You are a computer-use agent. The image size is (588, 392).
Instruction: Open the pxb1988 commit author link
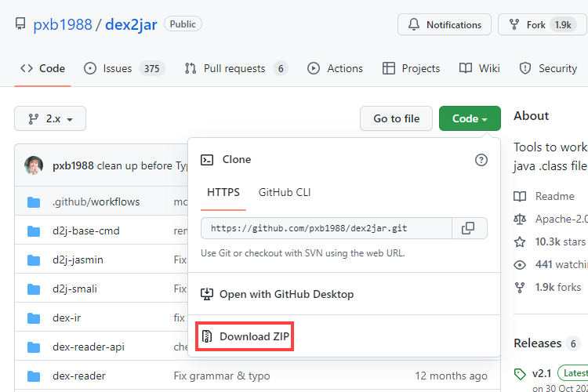[73, 165]
